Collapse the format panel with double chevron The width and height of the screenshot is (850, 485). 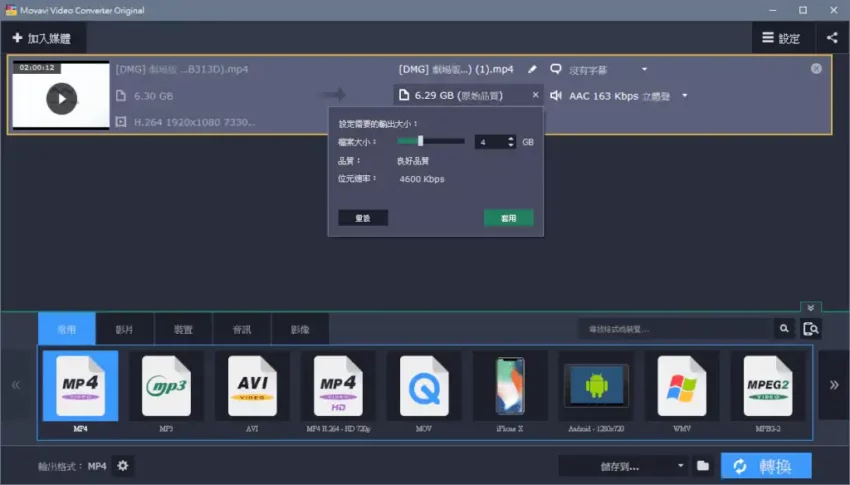(x=810, y=308)
